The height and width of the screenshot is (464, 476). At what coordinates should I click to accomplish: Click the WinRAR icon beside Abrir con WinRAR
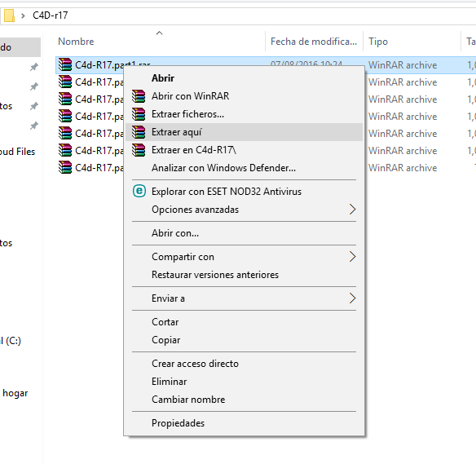(x=139, y=96)
